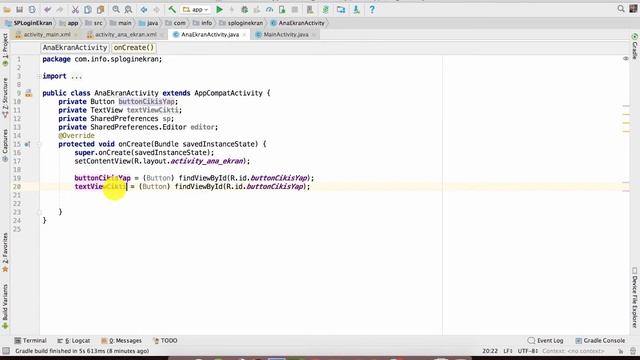Image resolution: width=640 pixels, height=360 pixels.
Task: Click AnaEkranActivity breadcrumb class
Action: click(298, 23)
